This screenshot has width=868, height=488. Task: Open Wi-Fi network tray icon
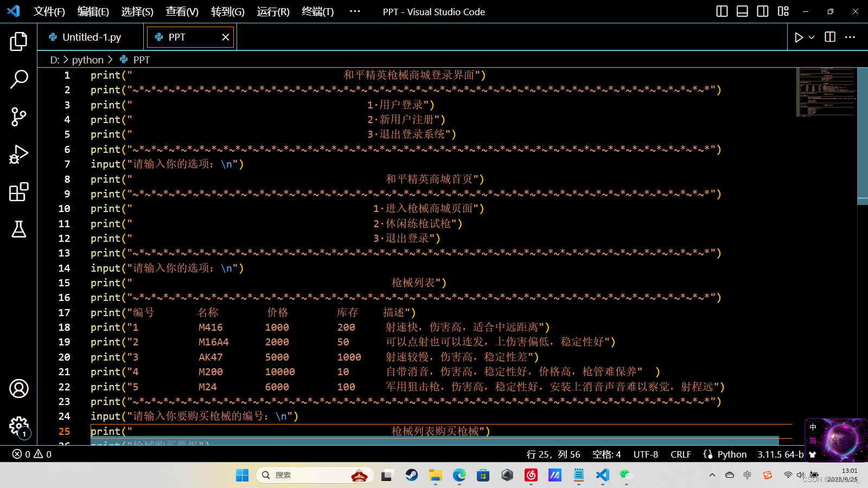click(788, 475)
